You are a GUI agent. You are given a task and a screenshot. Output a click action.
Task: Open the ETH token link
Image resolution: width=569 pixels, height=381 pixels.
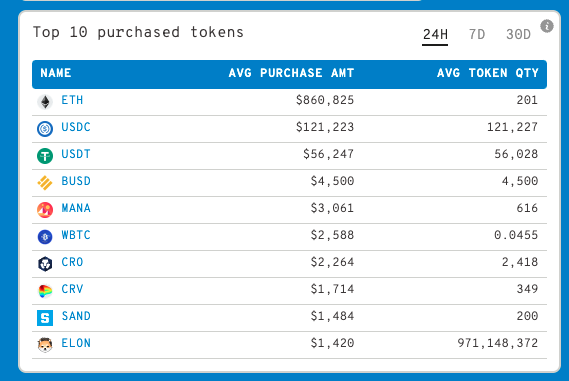point(72,100)
